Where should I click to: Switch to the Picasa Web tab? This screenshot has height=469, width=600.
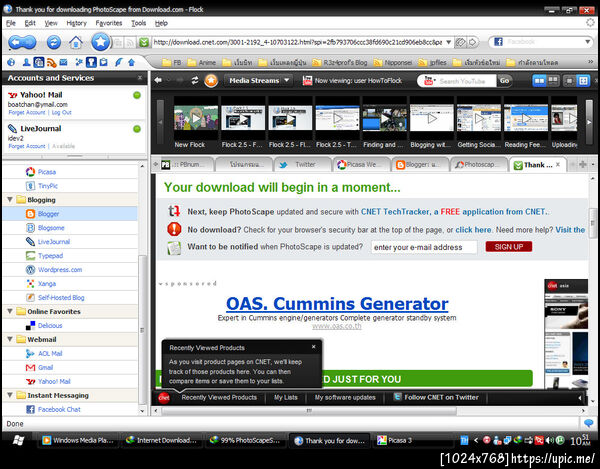361,164
